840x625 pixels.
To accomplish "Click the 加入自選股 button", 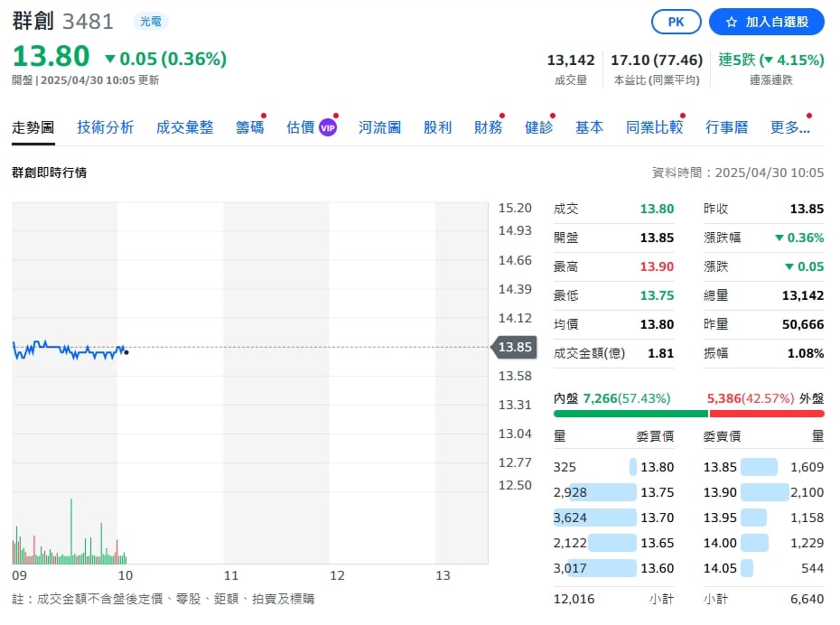I will coord(766,21).
